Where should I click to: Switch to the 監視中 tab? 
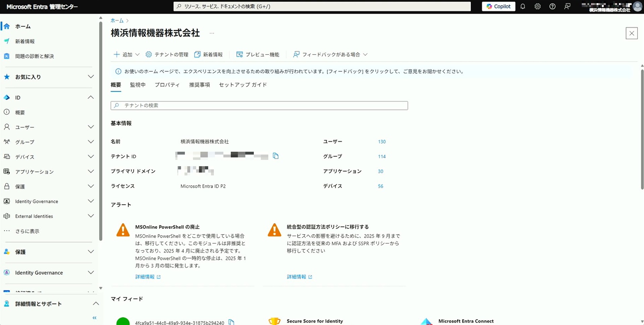pyautogui.click(x=138, y=85)
